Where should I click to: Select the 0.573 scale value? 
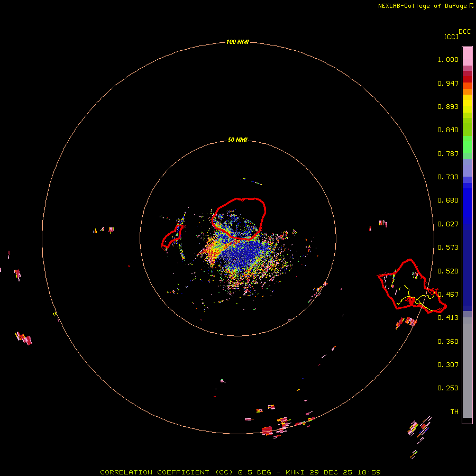pos(448,248)
